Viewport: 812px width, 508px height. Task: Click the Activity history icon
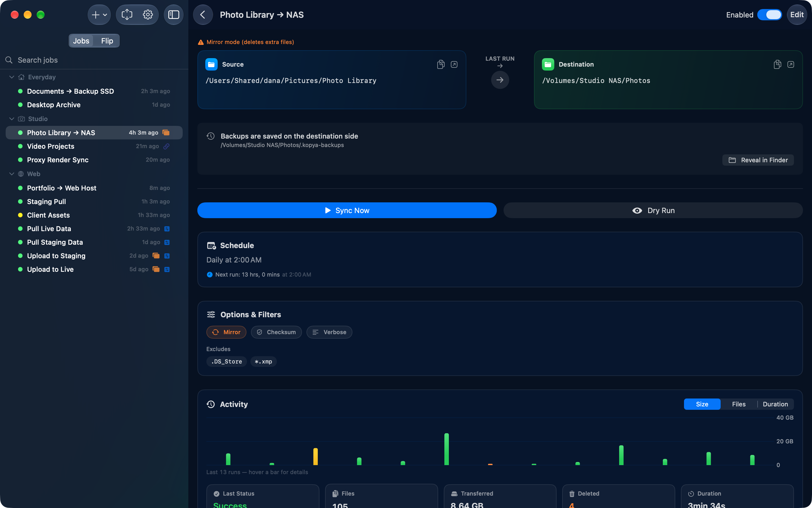[x=211, y=404]
